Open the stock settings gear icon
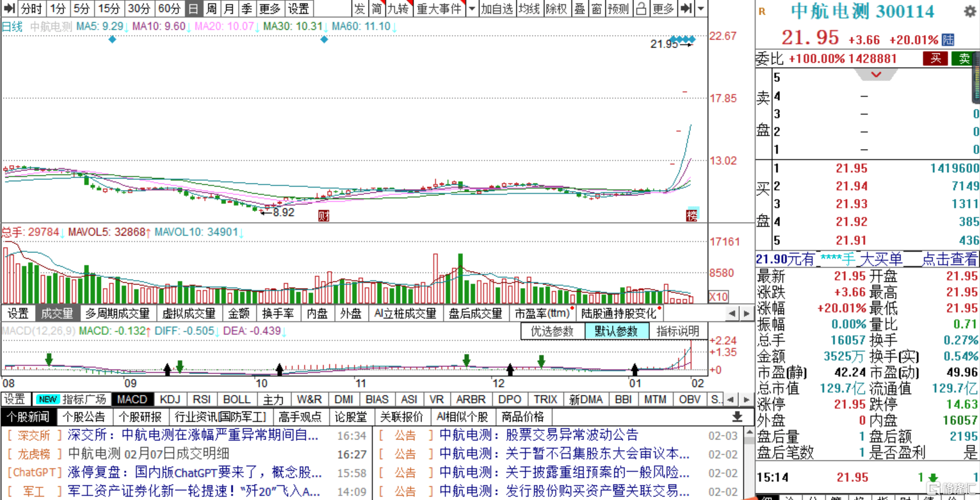The height and width of the screenshot is (500, 980). coord(970,11)
